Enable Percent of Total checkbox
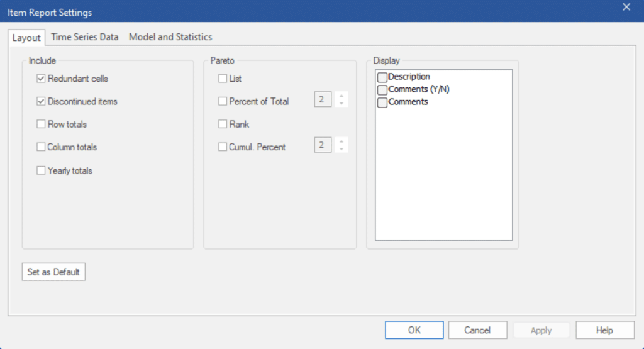The width and height of the screenshot is (644, 349). pos(223,101)
